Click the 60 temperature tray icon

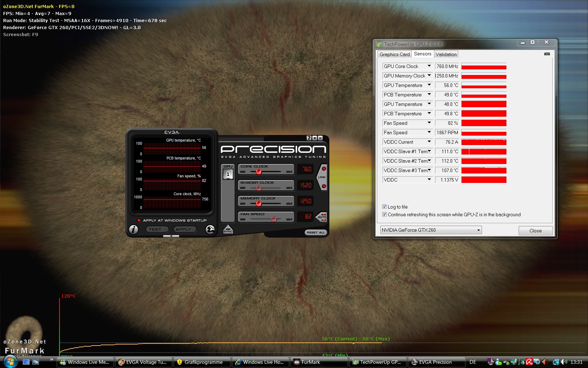(x=490, y=362)
